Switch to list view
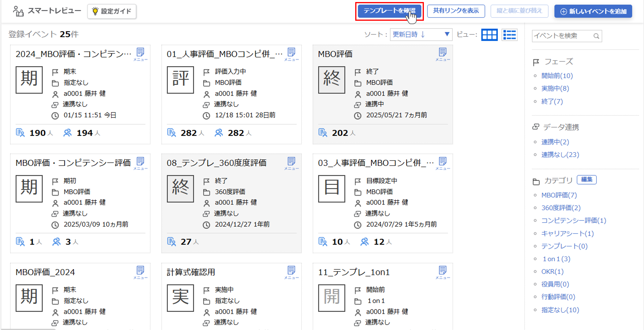The image size is (644, 330). click(509, 35)
